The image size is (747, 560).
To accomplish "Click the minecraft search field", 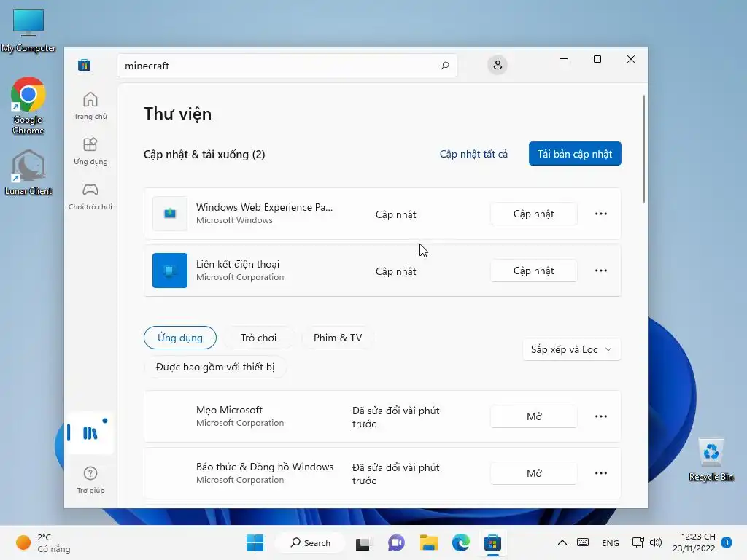I will tap(287, 65).
